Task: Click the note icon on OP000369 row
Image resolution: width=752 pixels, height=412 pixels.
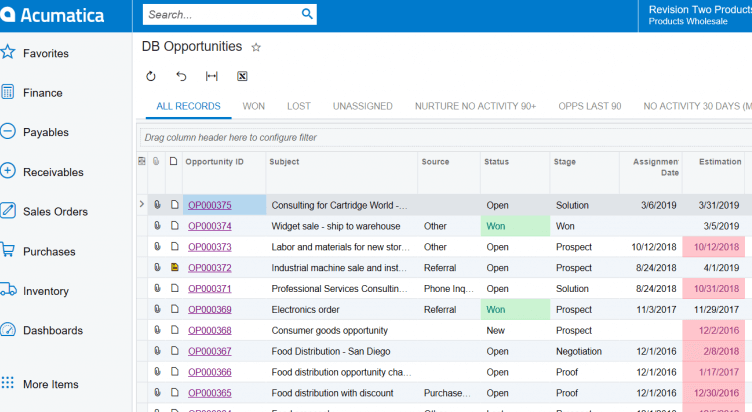Action: coord(175,309)
